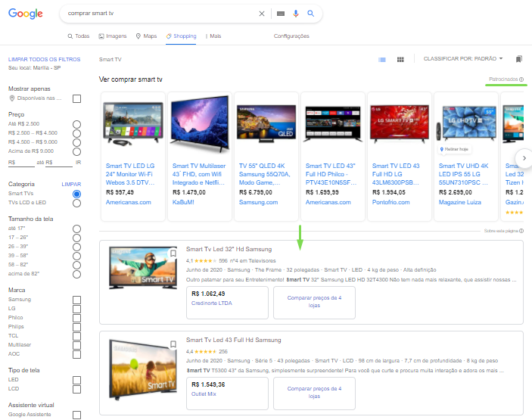
Task: Select the 'Smart TVs' category radio
Action: (76, 194)
